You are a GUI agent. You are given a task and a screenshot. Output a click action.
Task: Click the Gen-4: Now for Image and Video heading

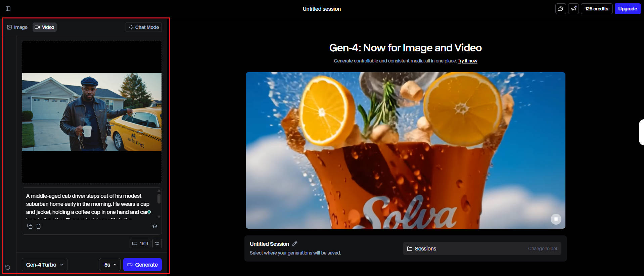(405, 48)
